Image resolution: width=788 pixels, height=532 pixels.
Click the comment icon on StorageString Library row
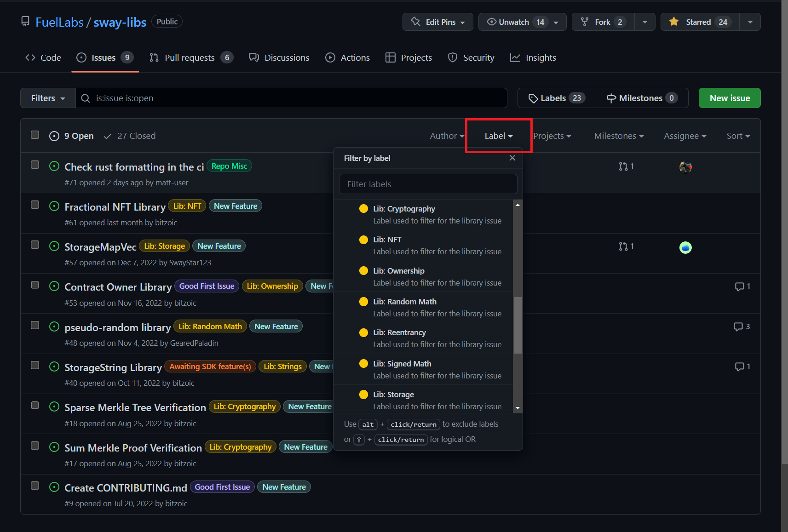(739, 366)
